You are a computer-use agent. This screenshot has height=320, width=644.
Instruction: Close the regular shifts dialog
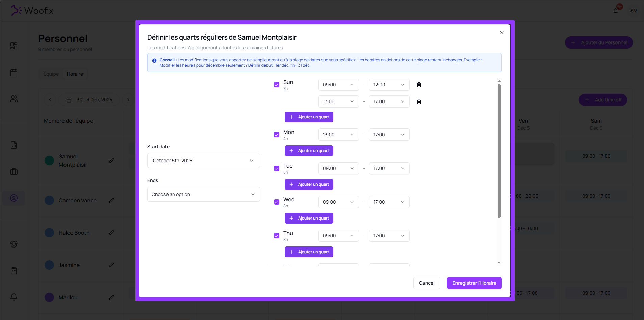point(501,33)
